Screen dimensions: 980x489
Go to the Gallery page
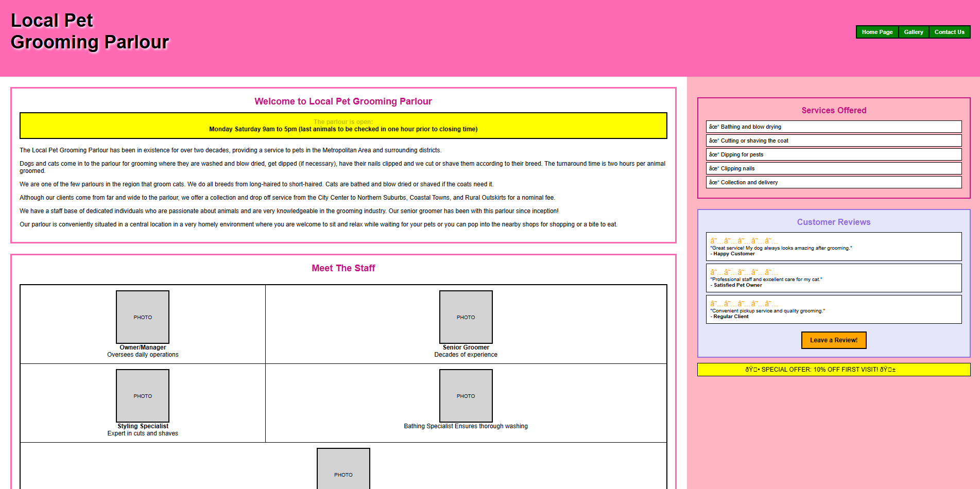pyautogui.click(x=913, y=32)
